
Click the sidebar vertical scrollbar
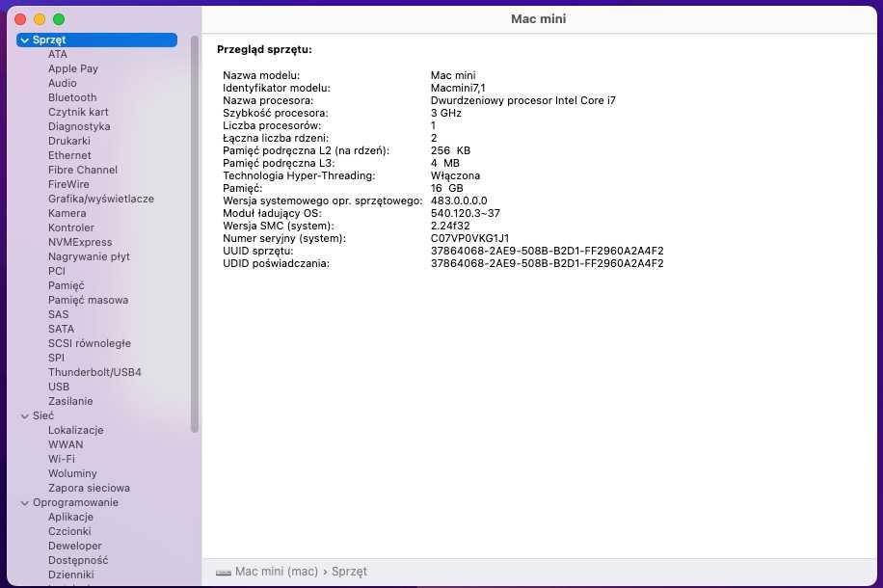(x=195, y=233)
